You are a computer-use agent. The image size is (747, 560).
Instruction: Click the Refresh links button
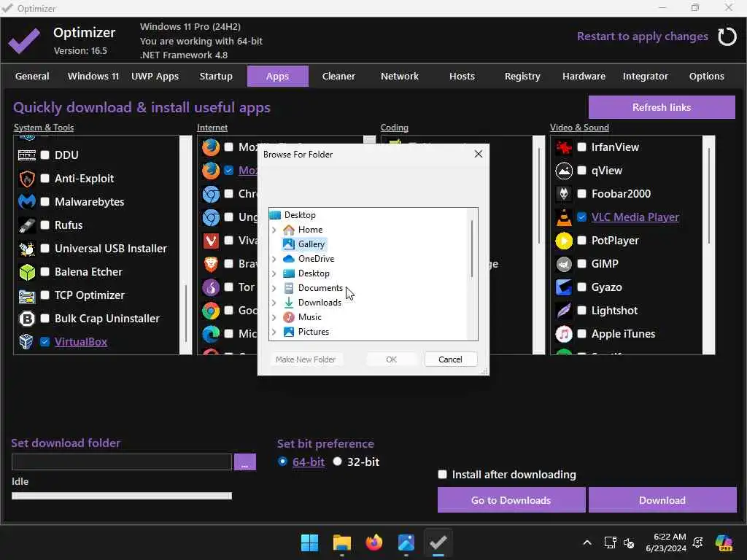click(x=662, y=108)
